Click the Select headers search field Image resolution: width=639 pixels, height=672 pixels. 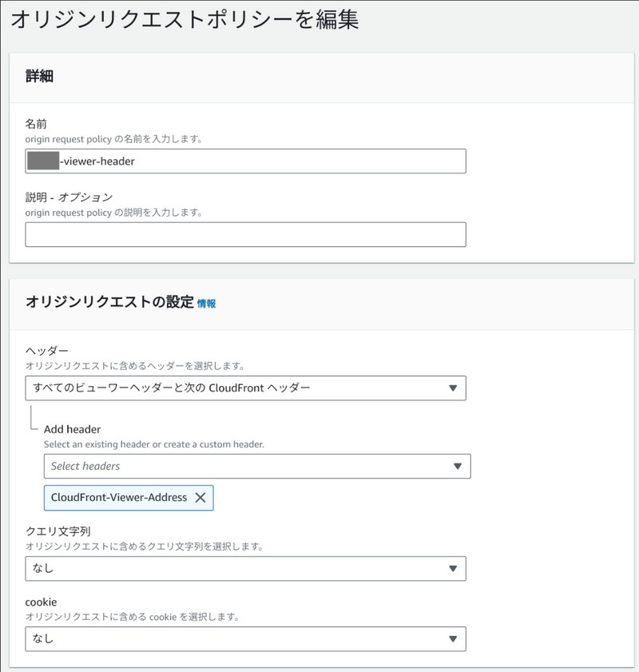click(240, 466)
